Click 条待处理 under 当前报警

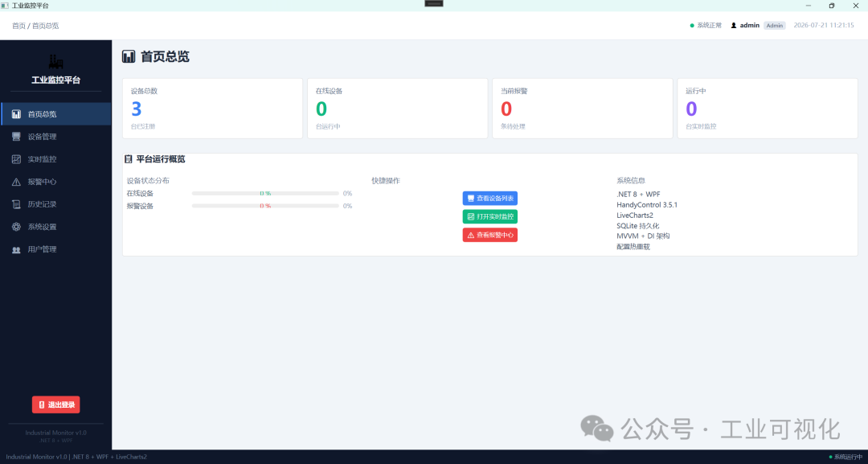(513, 127)
